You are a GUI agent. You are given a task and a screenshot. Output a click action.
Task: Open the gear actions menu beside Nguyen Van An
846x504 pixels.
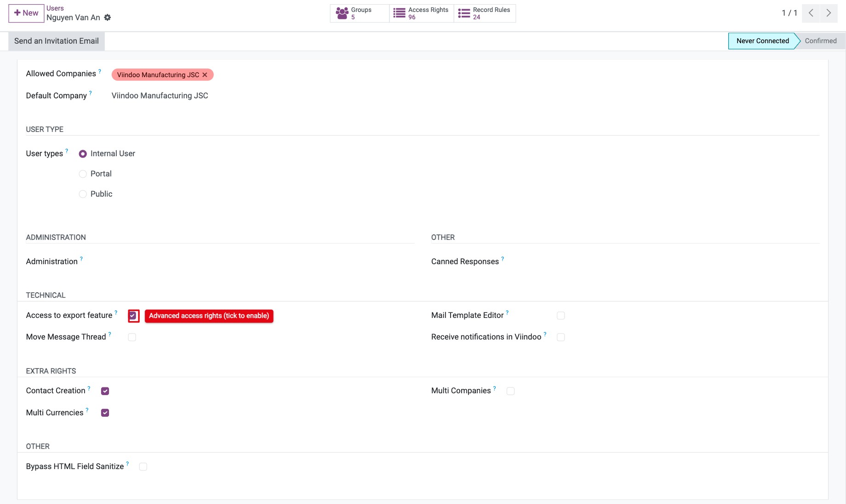(x=108, y=17)
